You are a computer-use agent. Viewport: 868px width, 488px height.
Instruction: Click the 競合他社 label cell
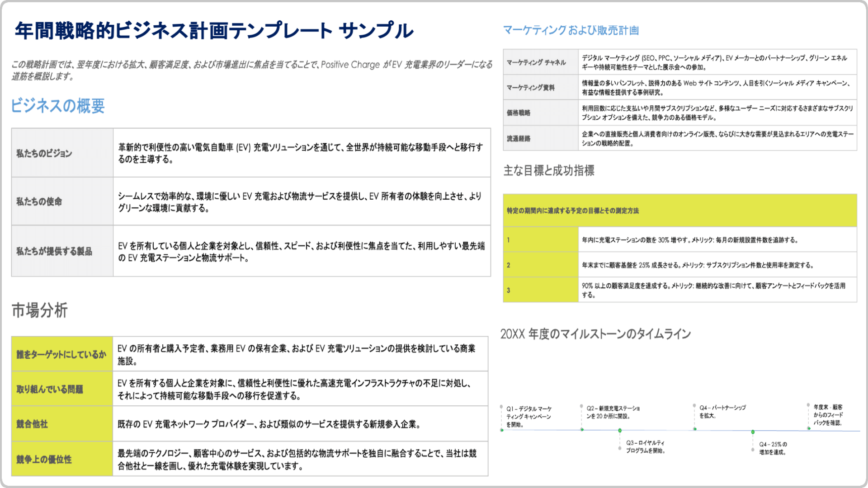pyautogui.click(x=62, y=424)
